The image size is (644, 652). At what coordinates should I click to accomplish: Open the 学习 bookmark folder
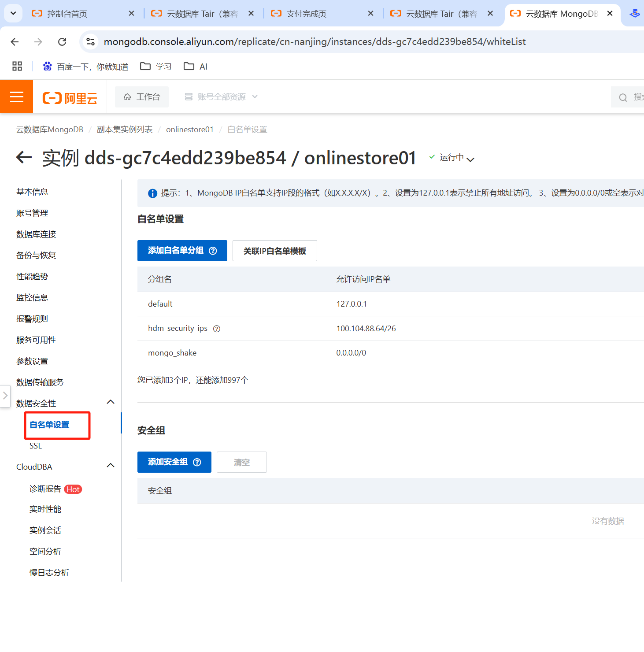pos(156,67)
